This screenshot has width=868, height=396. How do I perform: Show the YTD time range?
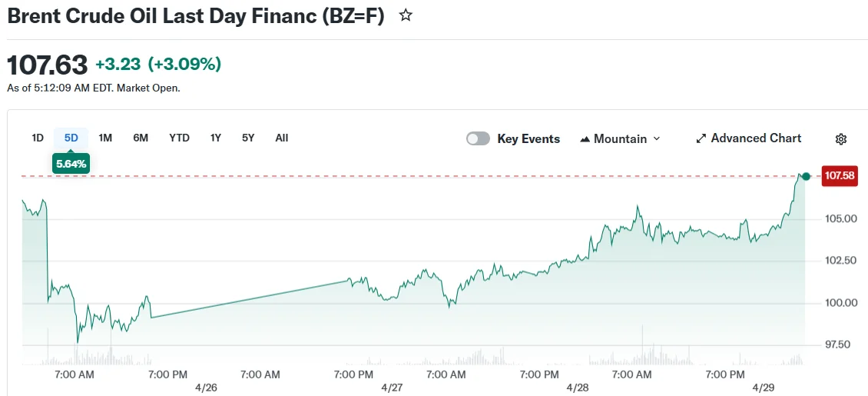point(179,138)
